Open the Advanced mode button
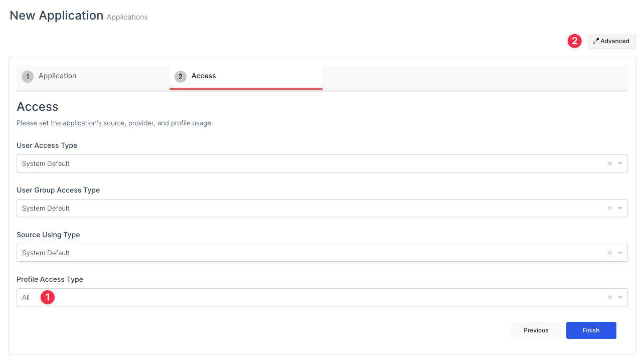This screenshot has width=642, height=364. (611, 41)
